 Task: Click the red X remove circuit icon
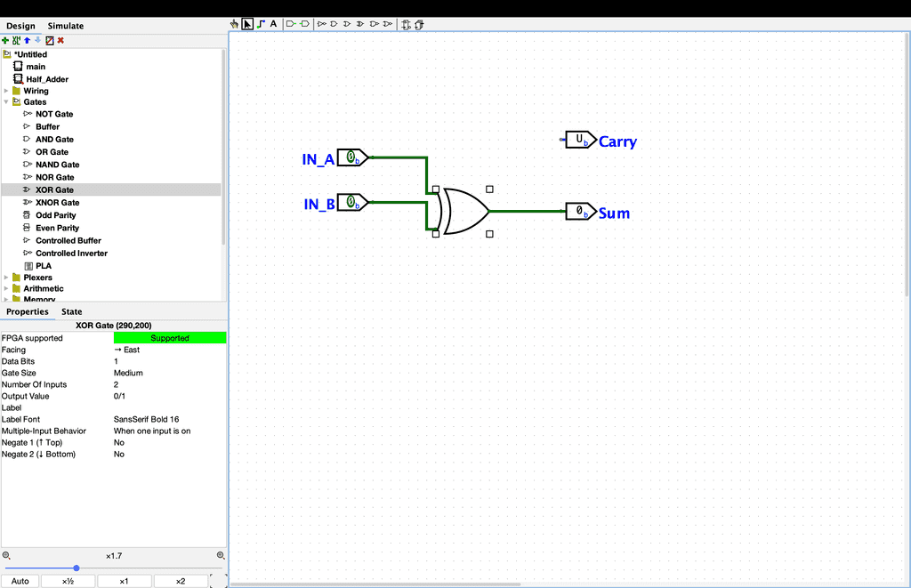coord(60,40)
